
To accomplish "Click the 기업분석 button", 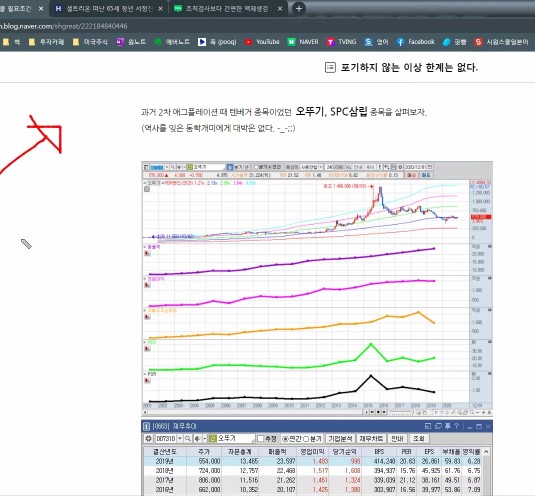I will click(x=341, y=438).
